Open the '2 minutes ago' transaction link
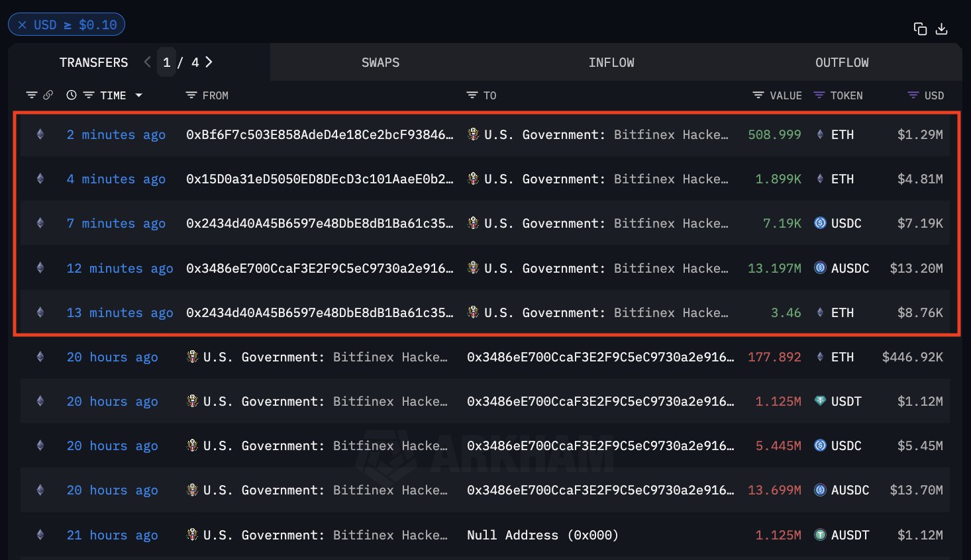 (x=116, y=135)
